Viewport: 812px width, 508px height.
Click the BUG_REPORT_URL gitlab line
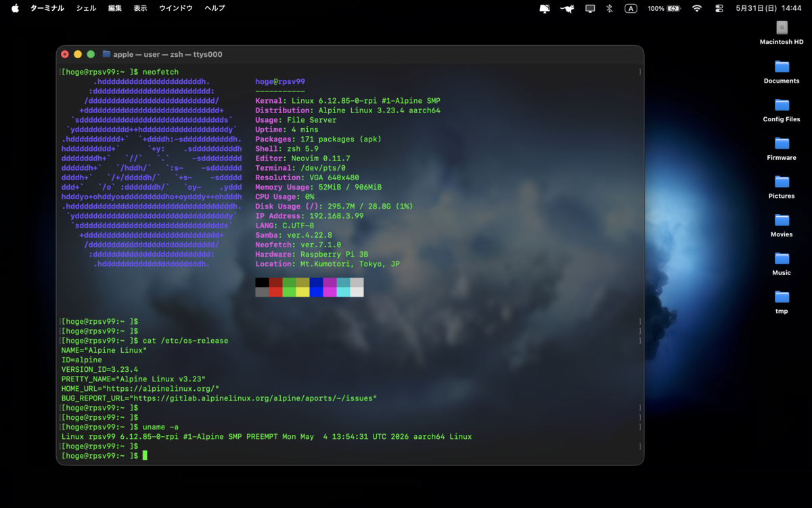coord(219,398)
